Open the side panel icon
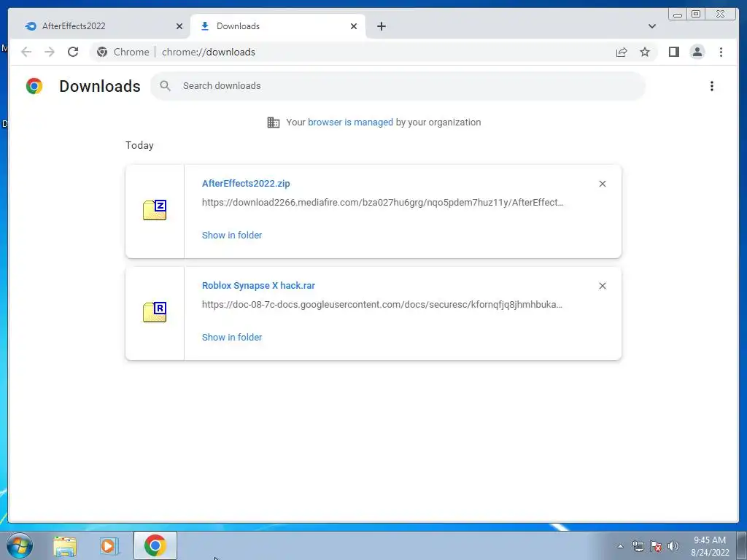Screen dimensions: 747x560 (x=673, y=52)
